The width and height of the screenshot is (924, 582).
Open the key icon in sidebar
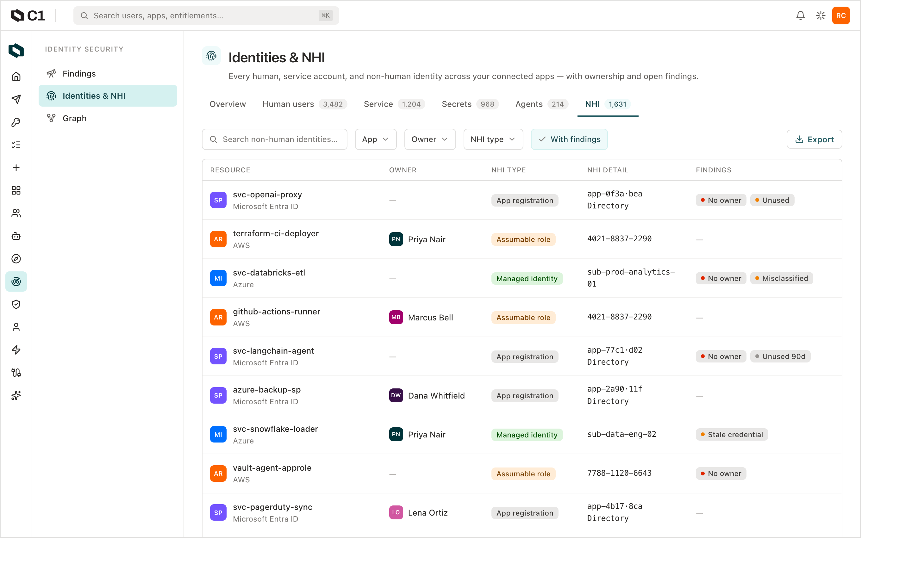point(16,122)
